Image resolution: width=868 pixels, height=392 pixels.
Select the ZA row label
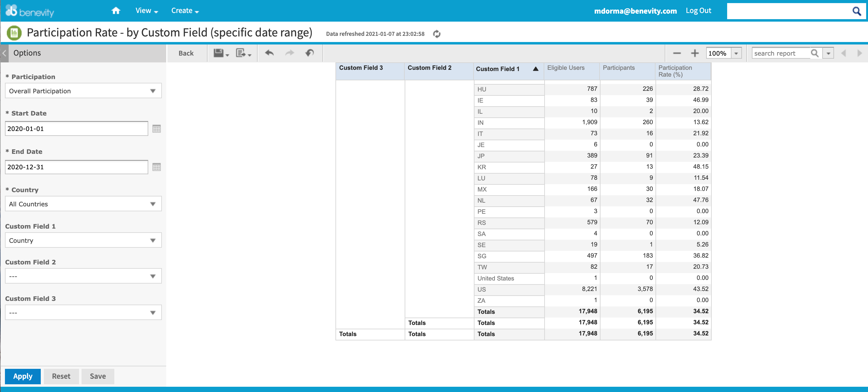[x=509, y=301]
